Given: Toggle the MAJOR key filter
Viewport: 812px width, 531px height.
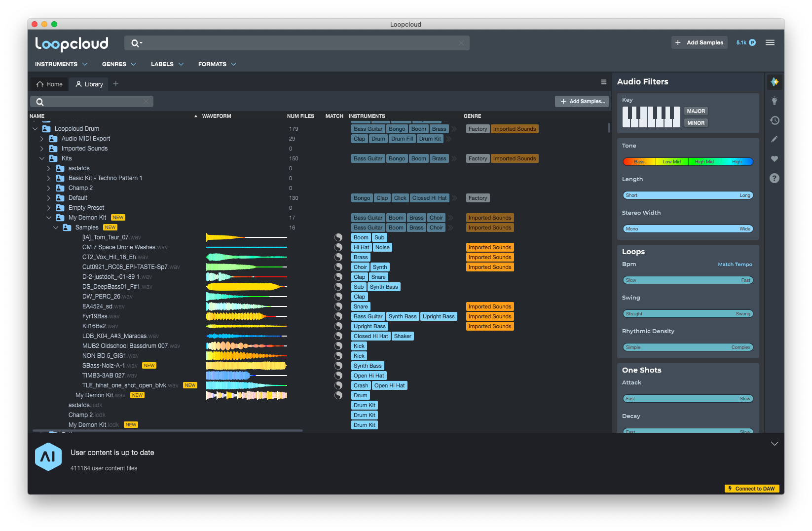Looking at the screenshot, I should (696, 111).
